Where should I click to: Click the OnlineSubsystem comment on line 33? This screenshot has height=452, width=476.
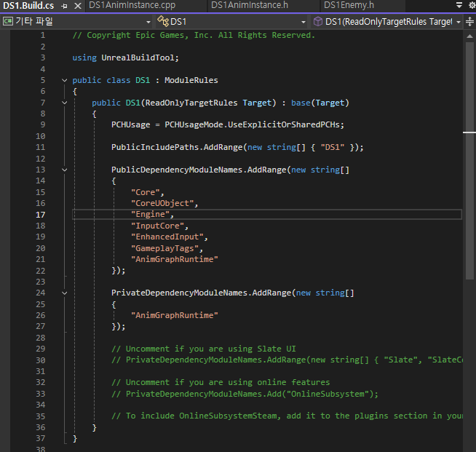tap(245, 394)
